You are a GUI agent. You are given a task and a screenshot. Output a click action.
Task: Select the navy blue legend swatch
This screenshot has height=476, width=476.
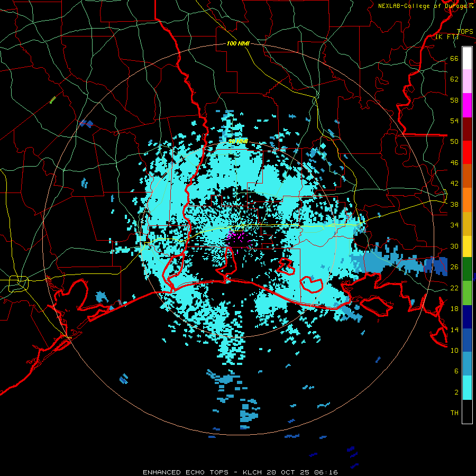coord(467,317)
